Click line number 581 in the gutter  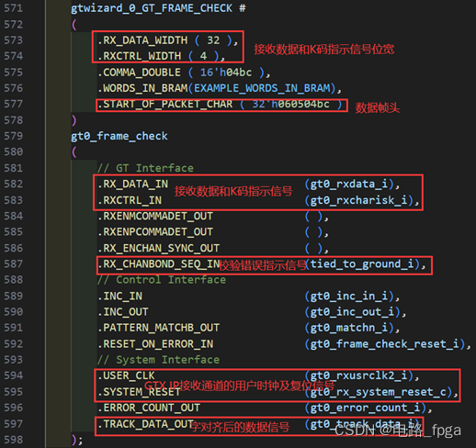coord(13,168)
